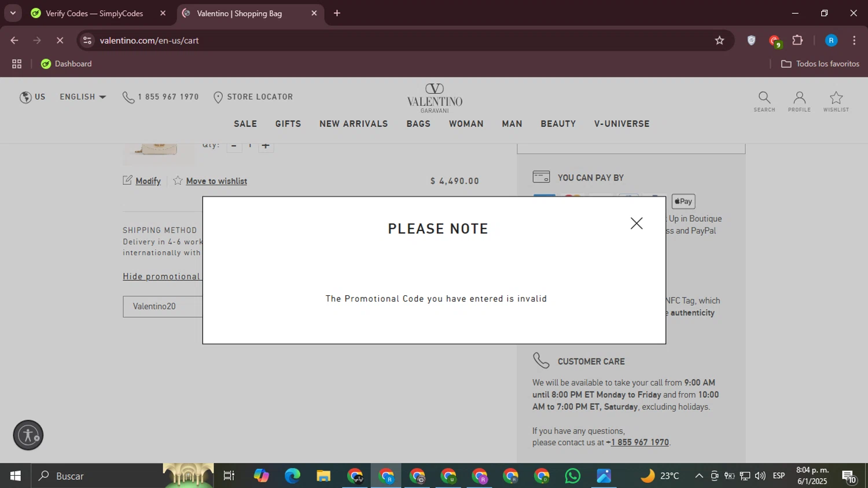Viewport: 868px width, 488px height.
Task: Open the MAN menu
Action: (512, 124)
